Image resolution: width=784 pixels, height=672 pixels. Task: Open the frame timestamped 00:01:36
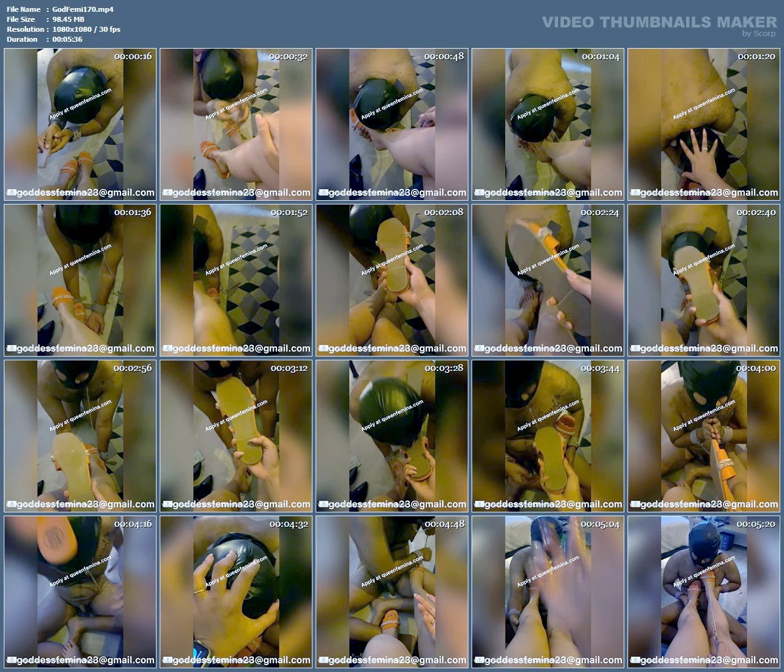click(x=80, y=281)
